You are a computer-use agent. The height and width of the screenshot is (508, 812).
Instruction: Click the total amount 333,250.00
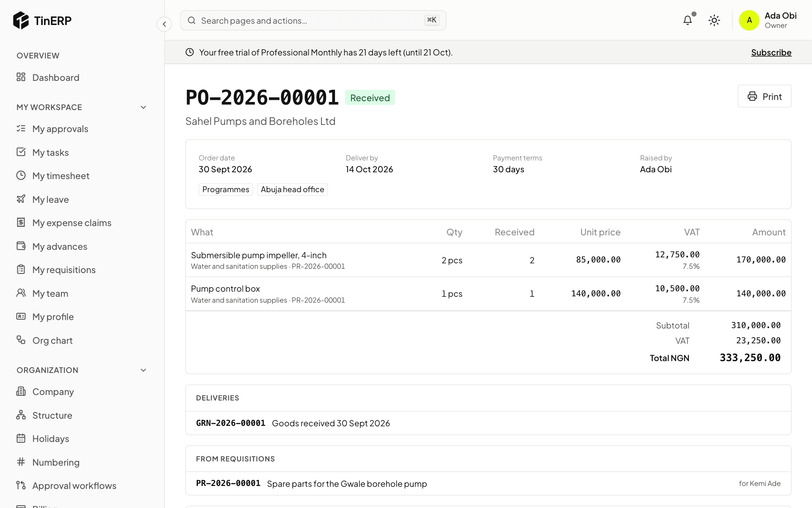click(750, 358)
